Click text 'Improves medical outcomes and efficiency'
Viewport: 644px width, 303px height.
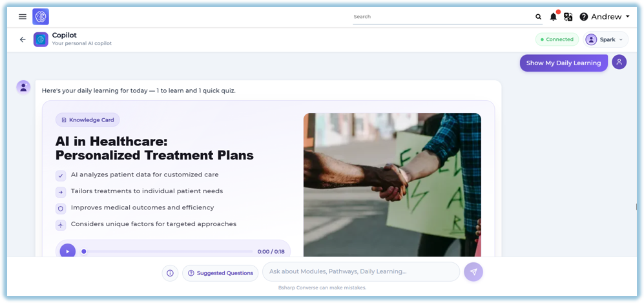coord(143,207)
